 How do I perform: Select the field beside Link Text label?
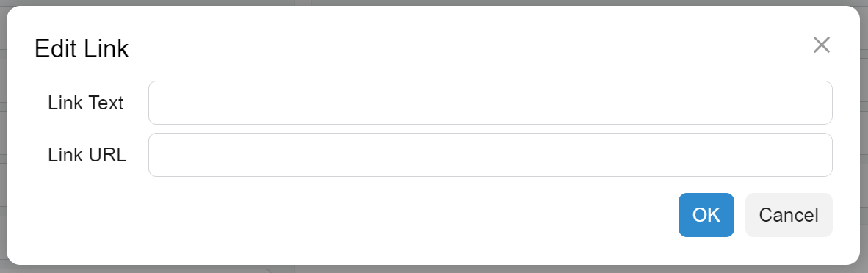click(x=491, y=103)
